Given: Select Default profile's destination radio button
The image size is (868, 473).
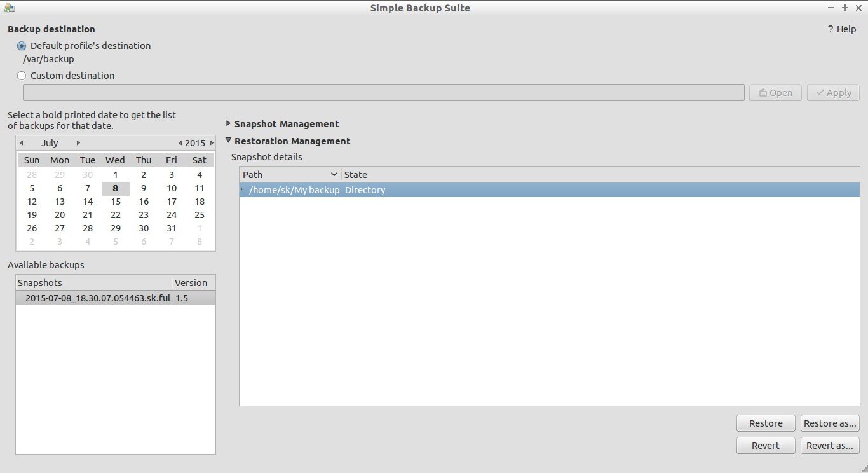Looking at the screenshot, I should (x=22, y=46).
